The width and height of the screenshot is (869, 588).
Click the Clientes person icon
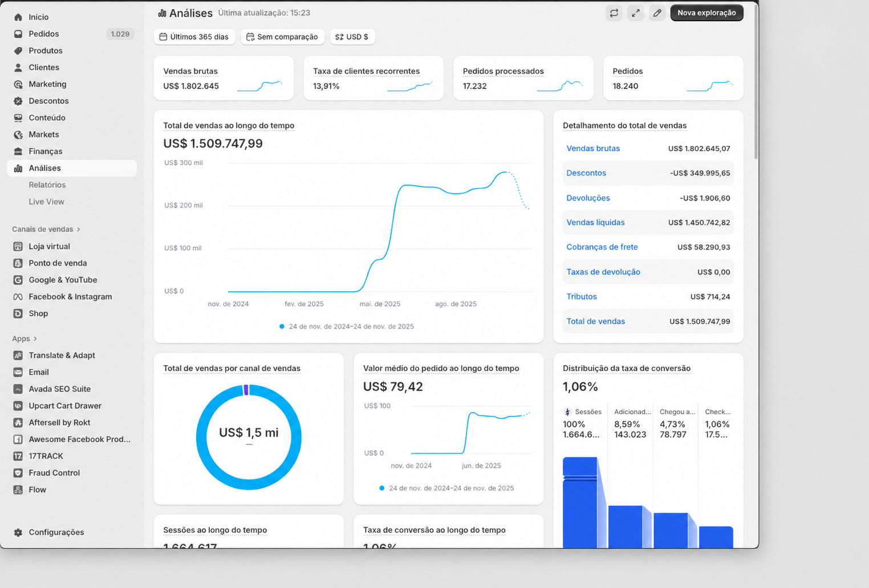tap(18, 67)
